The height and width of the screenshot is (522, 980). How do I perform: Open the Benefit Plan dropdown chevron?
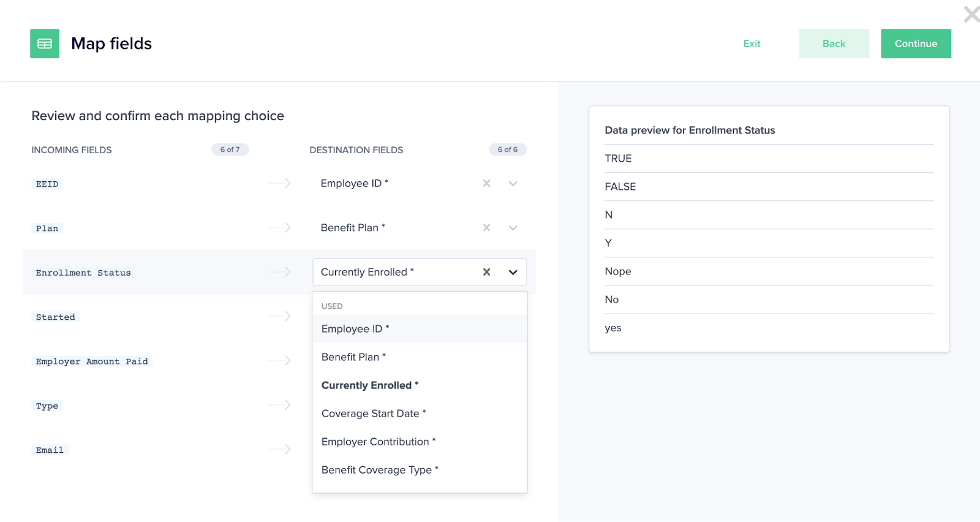513,228
